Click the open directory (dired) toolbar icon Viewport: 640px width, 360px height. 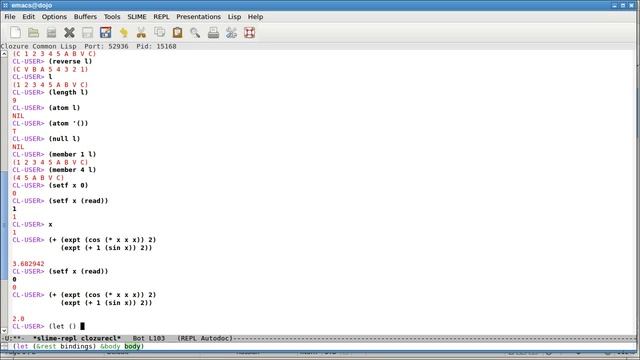click(x=51, y=33)
